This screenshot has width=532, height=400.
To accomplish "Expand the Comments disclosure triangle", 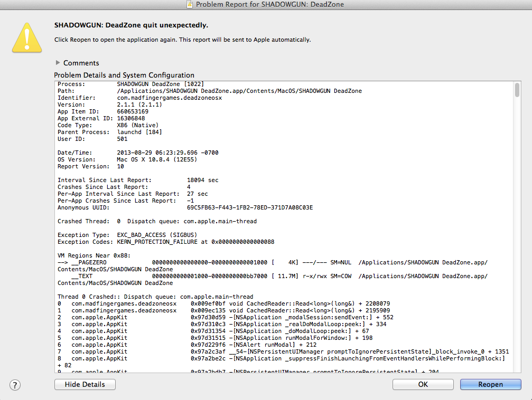I will pyautogui.click(x=58, y=63).
